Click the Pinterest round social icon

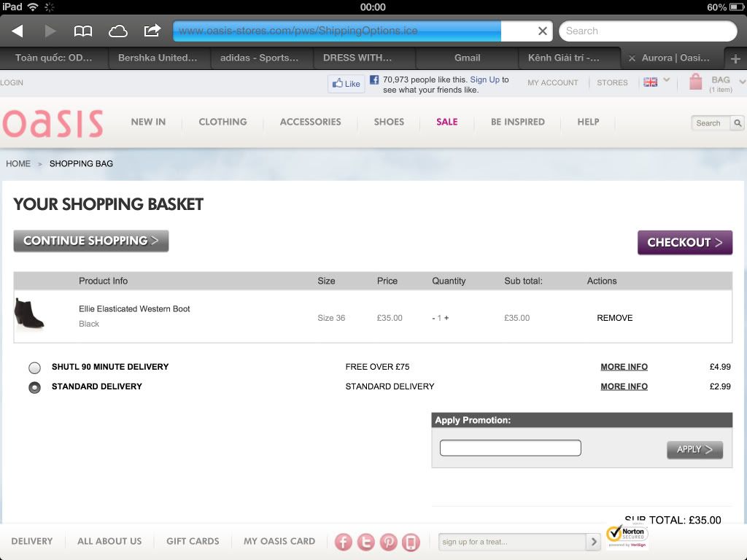coord(388,542)
